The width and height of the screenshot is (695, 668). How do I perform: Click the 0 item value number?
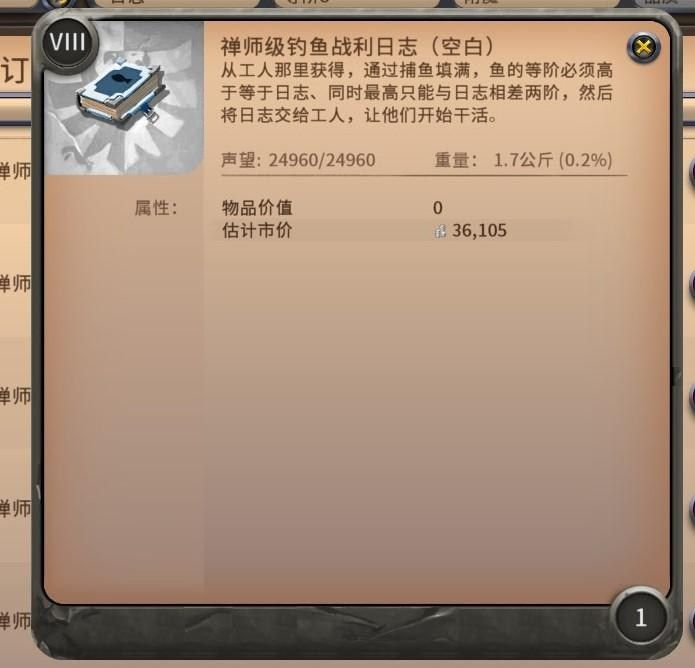[437, 208]
